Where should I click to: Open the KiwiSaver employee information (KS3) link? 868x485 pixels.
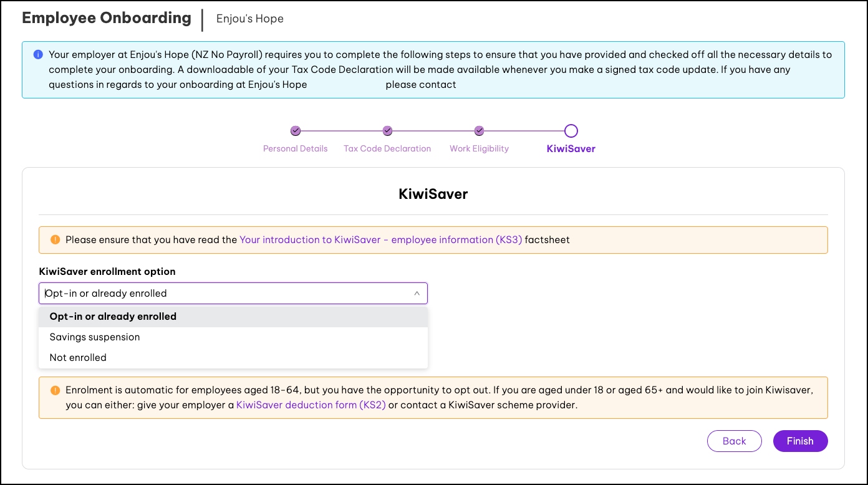(x=380, y=239)
